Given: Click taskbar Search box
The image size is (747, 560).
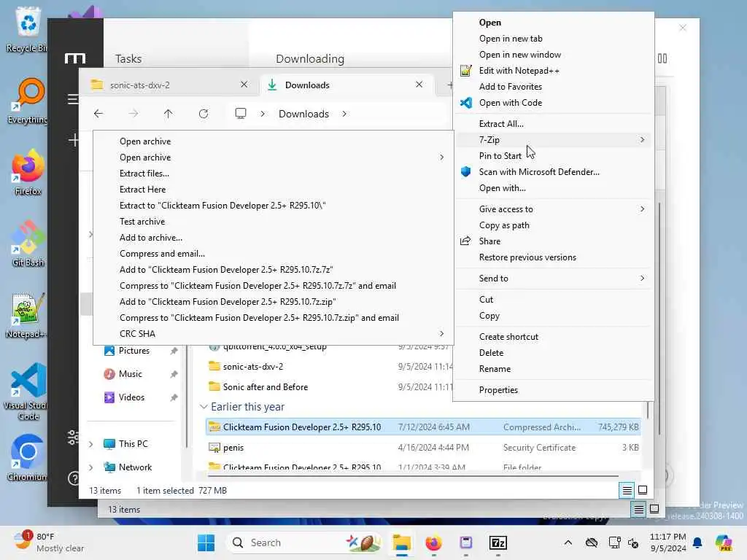Looking at the screenshot, I should 304,542.
